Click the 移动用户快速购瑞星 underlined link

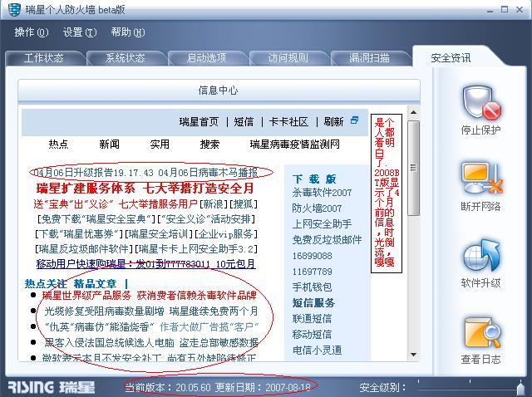coord(146,264)
